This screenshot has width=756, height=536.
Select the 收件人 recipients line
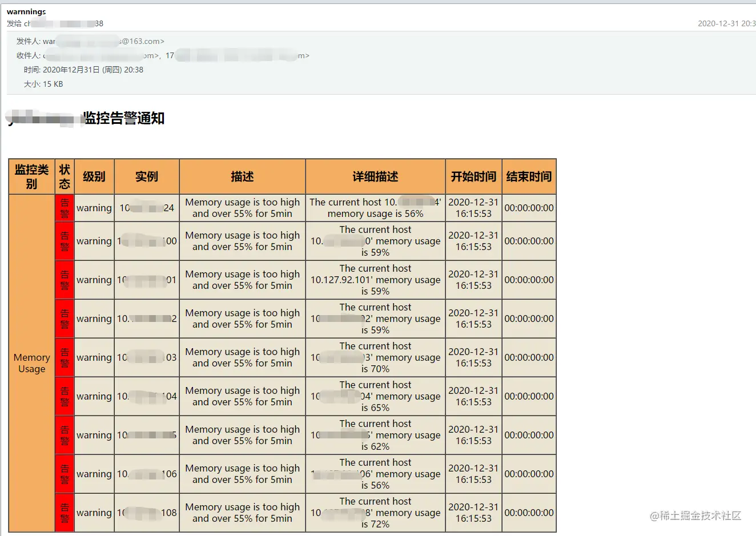click(x=163, y=55)
